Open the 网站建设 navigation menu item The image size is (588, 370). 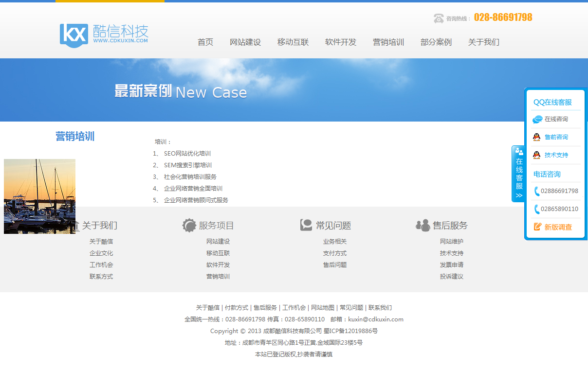point(245,42)
